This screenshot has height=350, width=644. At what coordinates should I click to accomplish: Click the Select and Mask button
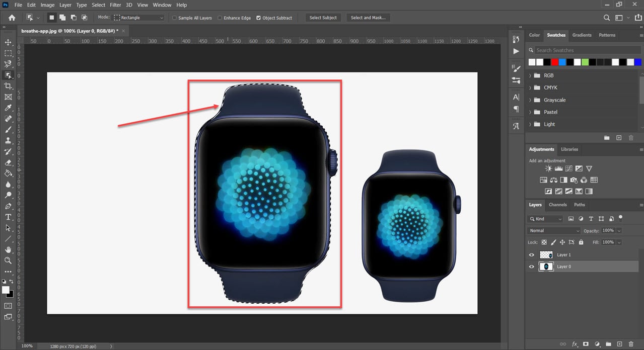coord(368,18)
